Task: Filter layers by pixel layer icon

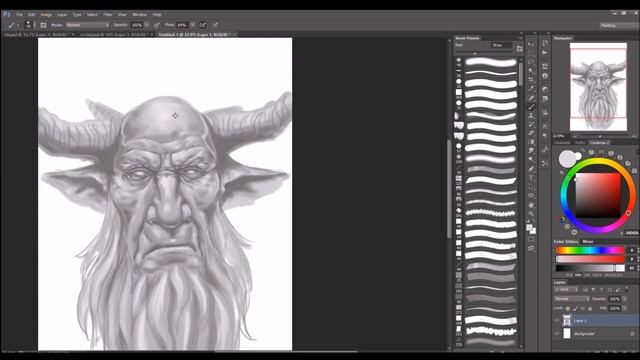Action: pos(585,289)
